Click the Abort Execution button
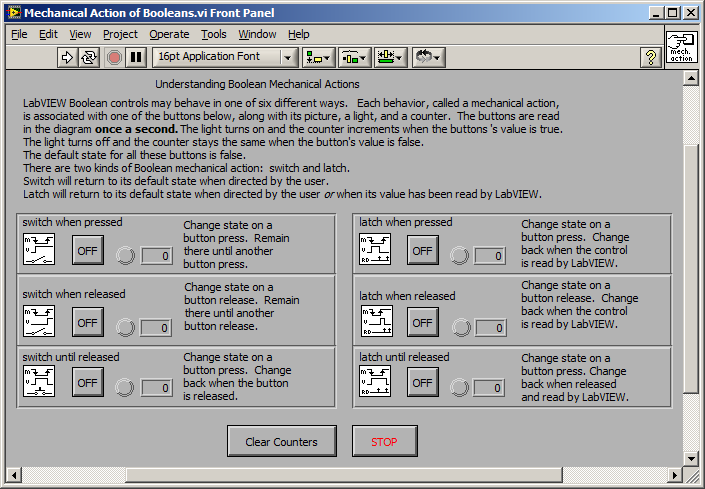705x489 pixels. pos(114,57)
